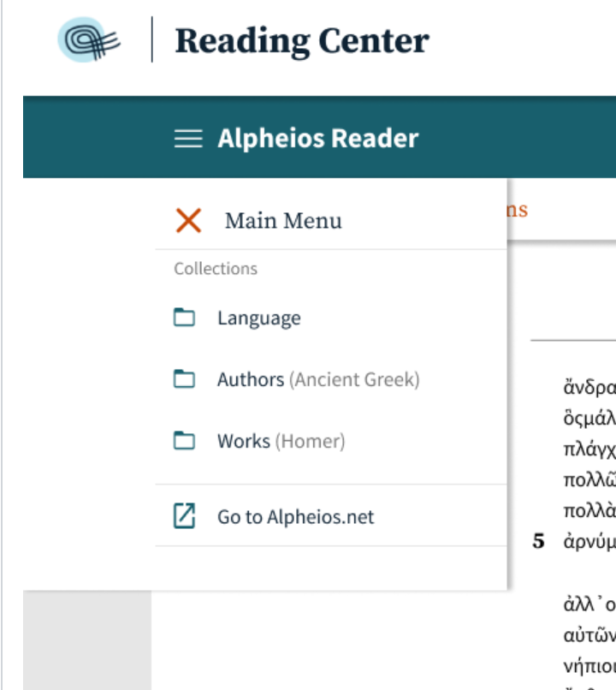Go to Alpheios.net
This screenshot has width=616, height=690.
(x=295, y=516)
